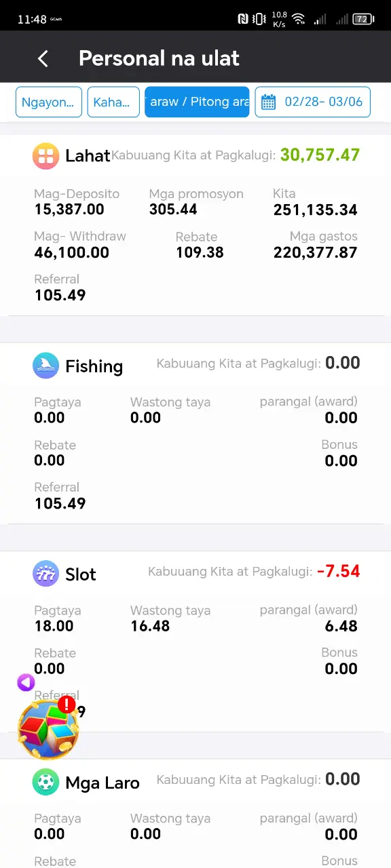Collapse floating widget with purple arrow
The height and width of the screenshot is (868, 391).
26,683
